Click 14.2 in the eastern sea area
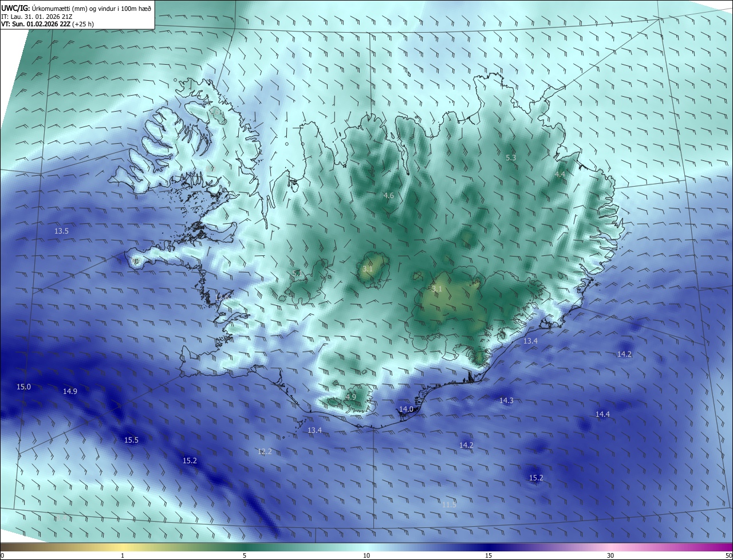Screen dimensions: 733x560 624,354
